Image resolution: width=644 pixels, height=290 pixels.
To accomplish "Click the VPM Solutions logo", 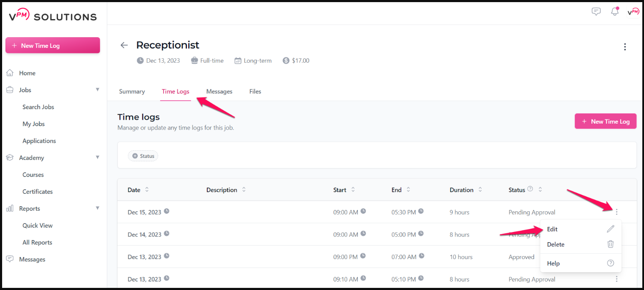I will coord(53,16).
